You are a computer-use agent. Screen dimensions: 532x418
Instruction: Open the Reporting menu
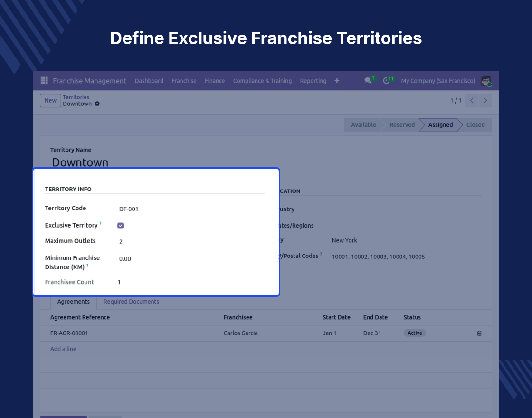click(313, 81)
